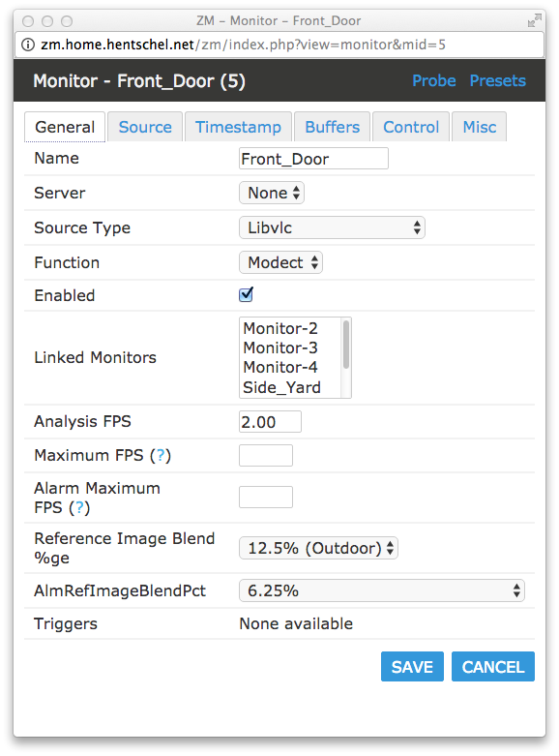Switch to the Source tab

click(145, 127)
